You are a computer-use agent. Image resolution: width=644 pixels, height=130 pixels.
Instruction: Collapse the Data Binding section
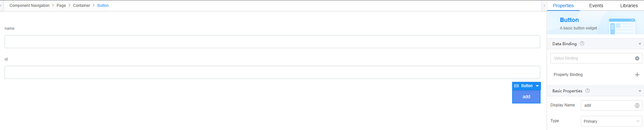point(639,44)
